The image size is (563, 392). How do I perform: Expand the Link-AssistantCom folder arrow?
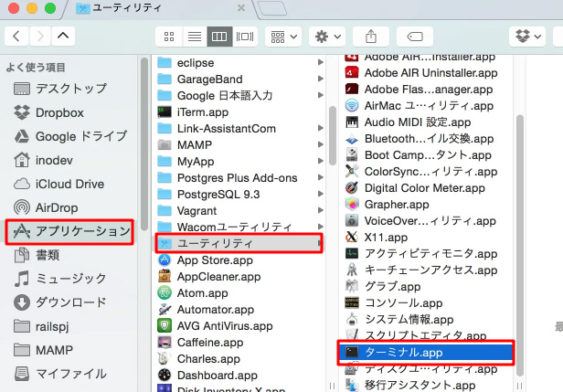320,128
